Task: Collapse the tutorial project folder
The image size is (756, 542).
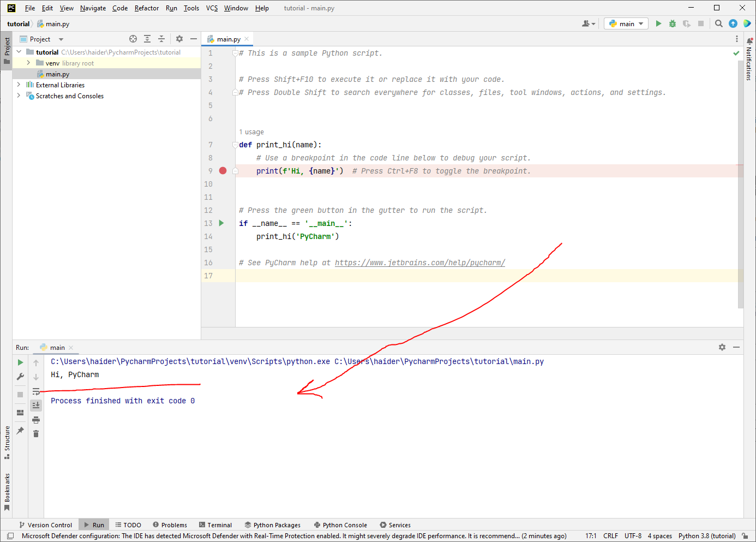Action: click(x=19, y=52)
